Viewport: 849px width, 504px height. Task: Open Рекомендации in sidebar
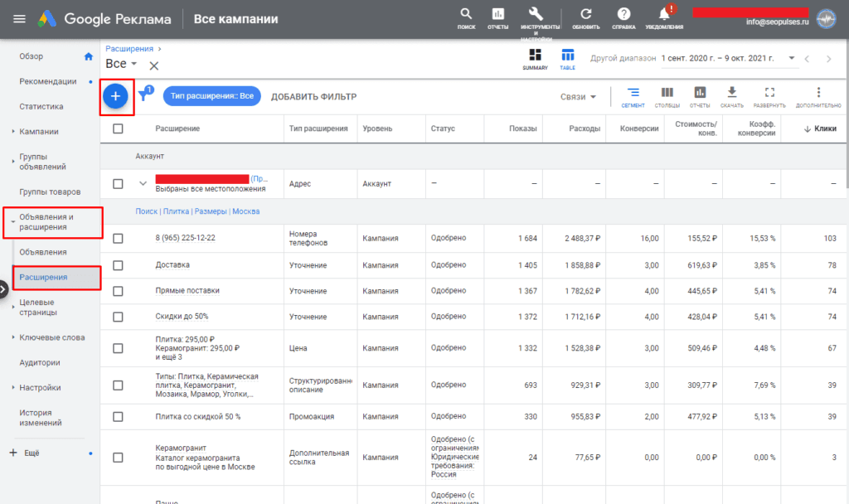47,81
